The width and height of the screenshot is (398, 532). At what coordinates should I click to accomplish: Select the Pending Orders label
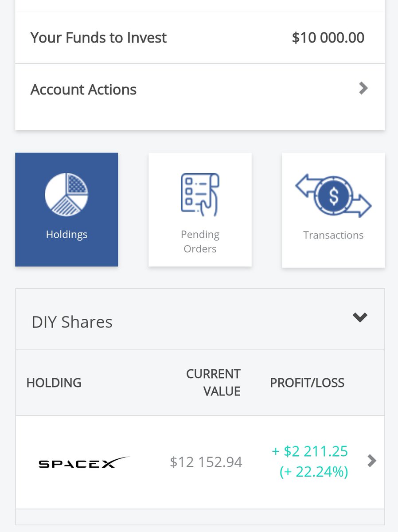click(x=200, y=241)
